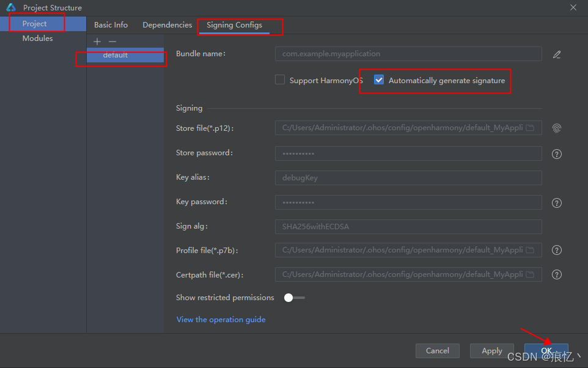Click the add signing config plus icon
This screenshot has height=368, width=588.
(97, 42)
